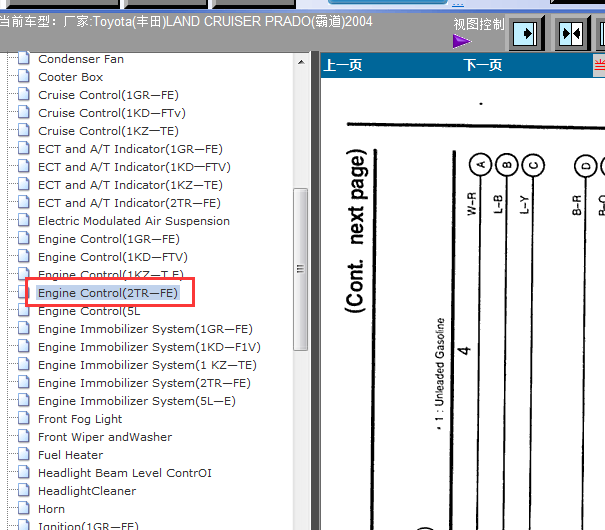
Task: Select Cruise Control(1KD—FTv)
Action: [x=112, y=113]
